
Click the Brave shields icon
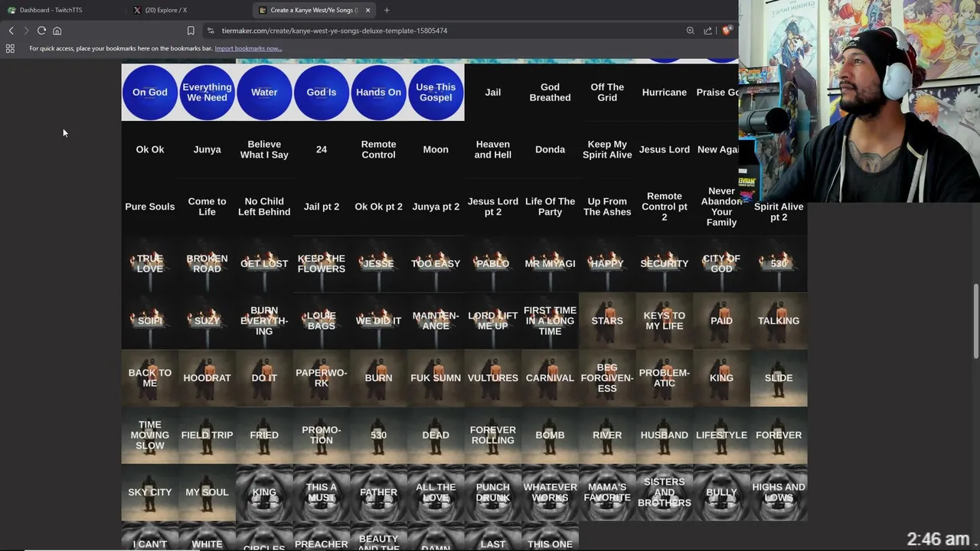click(x=726, y=31)
